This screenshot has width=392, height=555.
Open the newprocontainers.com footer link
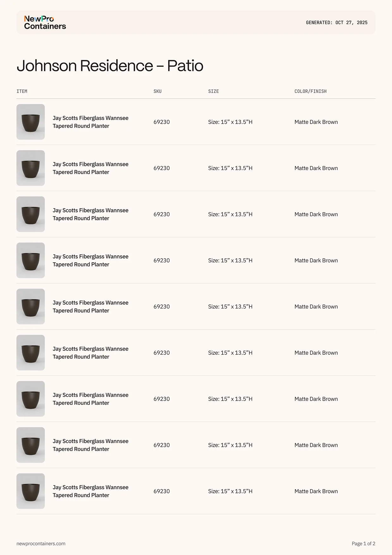click(x=41, y=544)
